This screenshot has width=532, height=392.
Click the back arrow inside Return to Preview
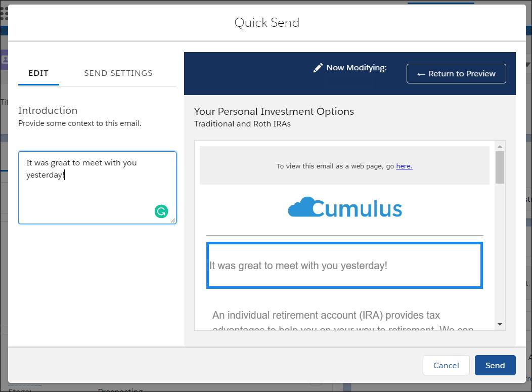[x=420, y=73]
